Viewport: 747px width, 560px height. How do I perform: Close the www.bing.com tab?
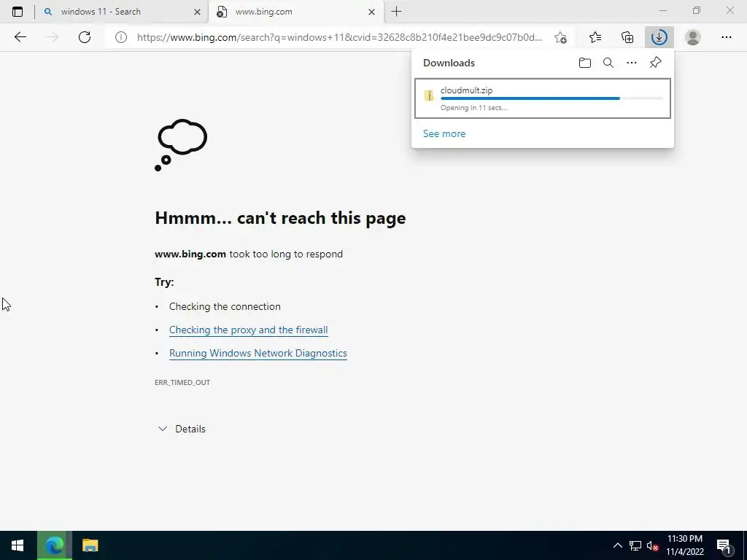pos(371,12)
